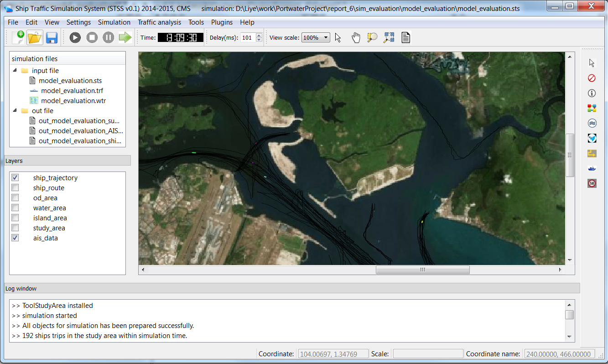Image resolution: width=608 pixels, height=364 pixels.
Task: Enable the ship_route layer
Action: tap(15, 187)
